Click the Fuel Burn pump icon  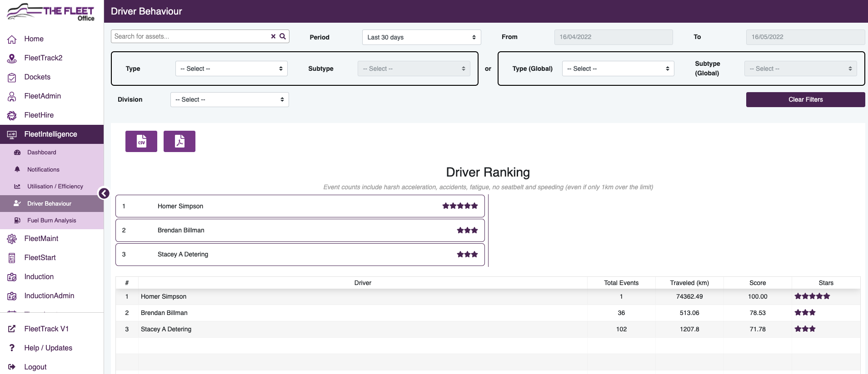[x=17, y=221]
